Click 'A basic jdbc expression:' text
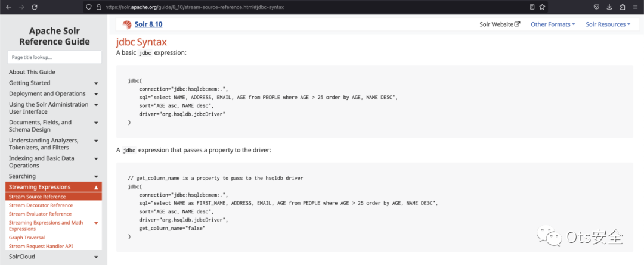The image size is (644, 265). (x=151, y=53)
